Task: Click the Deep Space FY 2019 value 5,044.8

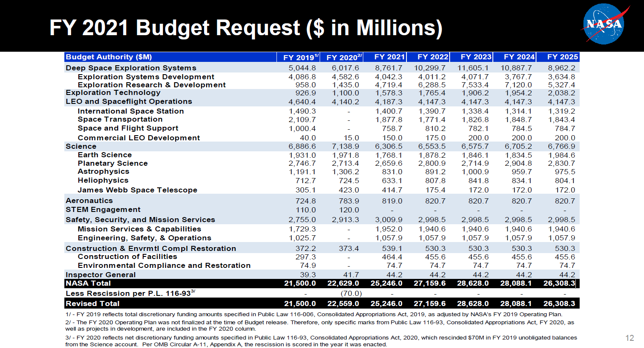Action: [302, 68]
